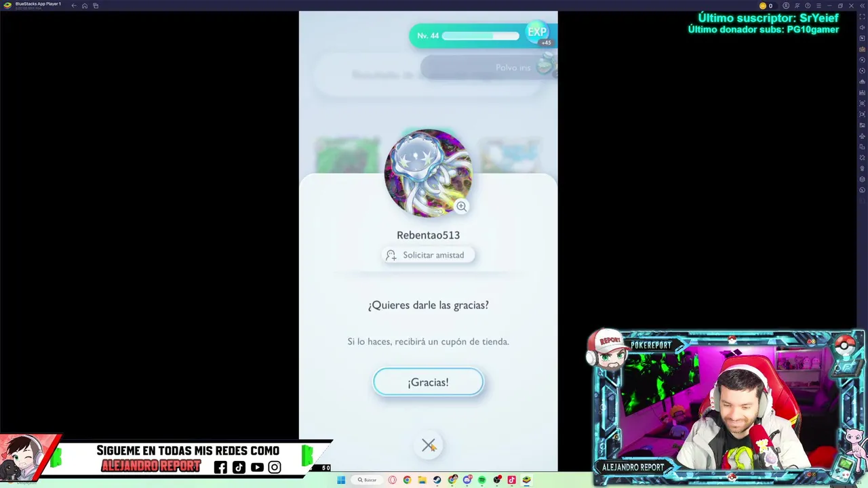Open File Explorer from taskbar
The height and width of the screenshot is (488, 868).
422,480
